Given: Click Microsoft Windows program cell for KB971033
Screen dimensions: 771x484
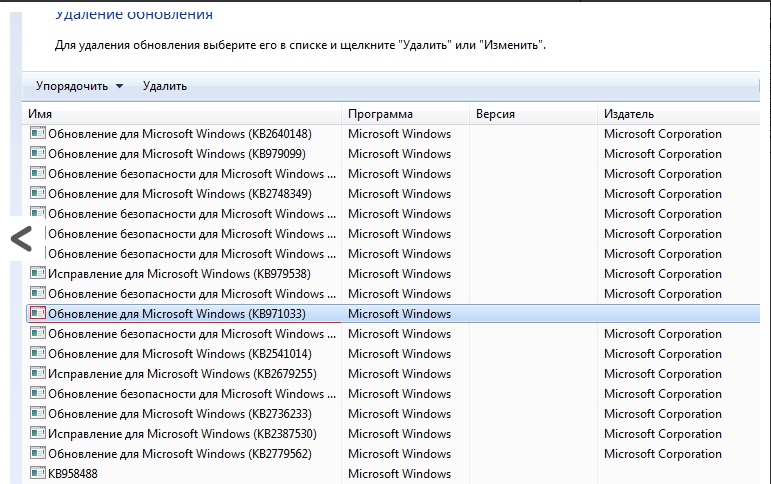Looking at the screenshot, I should (399, 314).
